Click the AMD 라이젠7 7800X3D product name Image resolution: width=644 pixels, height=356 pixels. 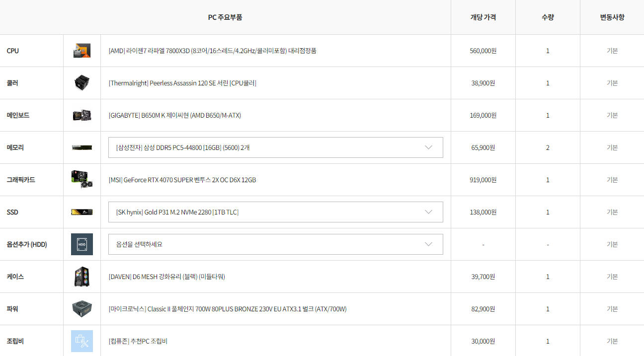click(x=213, y=51)
